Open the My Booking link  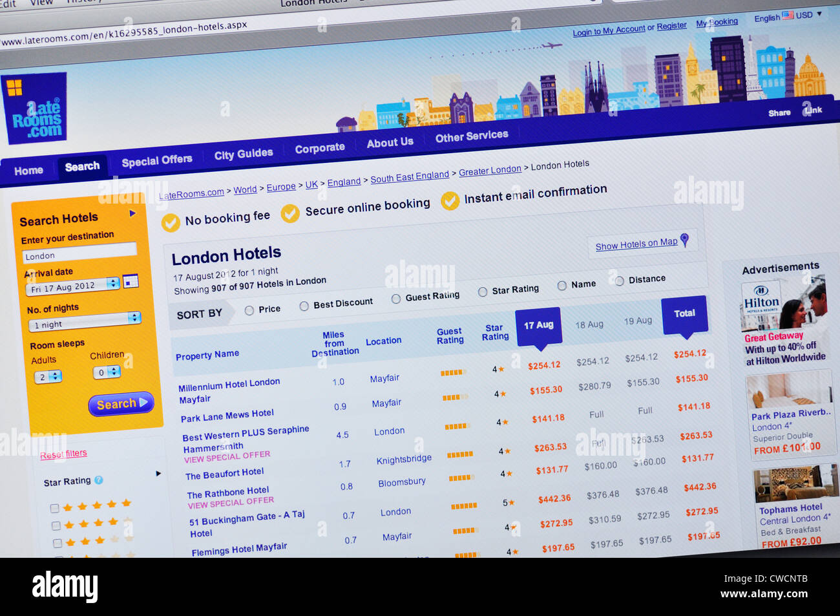(x=717, y=22)
